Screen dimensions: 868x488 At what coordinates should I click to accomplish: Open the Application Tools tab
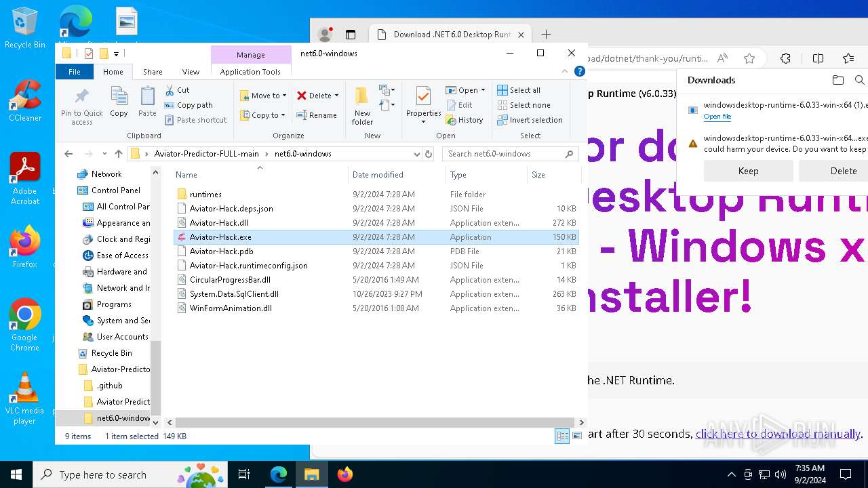pos(250,72)
